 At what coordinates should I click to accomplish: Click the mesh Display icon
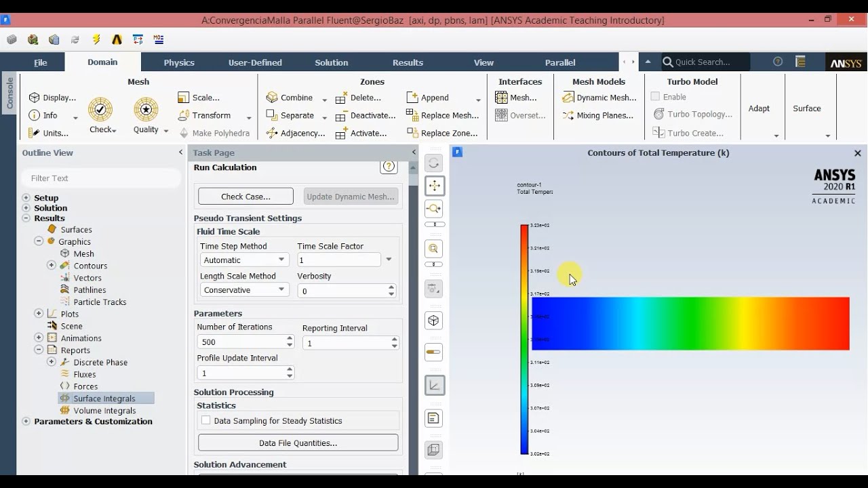point(35,98)
